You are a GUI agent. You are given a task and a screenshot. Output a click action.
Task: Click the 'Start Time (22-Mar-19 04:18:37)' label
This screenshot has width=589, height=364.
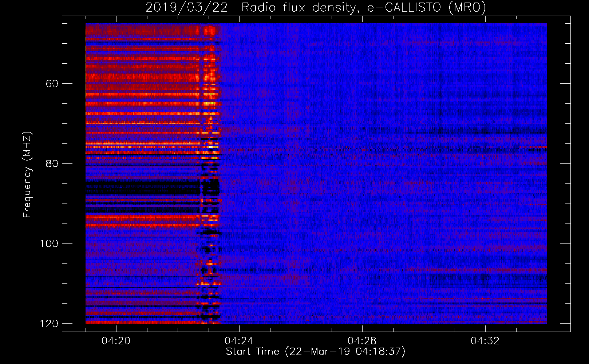(316, 352)
